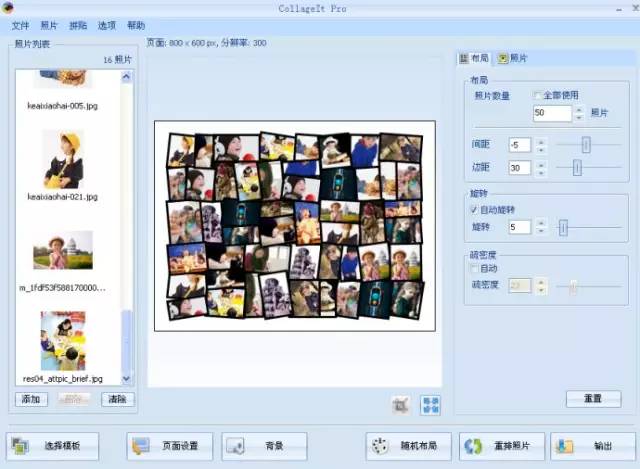Increase 旋转 rotation value with up arrow

(541, 223)
